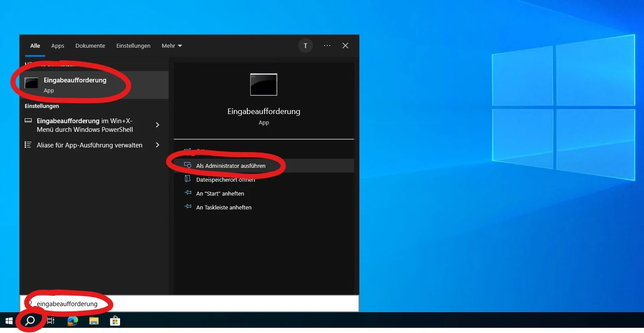Image resolution: width=644 pixels, height=333 pixels.
Task: Open File Explorer from the taskbar
Action: pyautogui.click(x=94, y=321)
